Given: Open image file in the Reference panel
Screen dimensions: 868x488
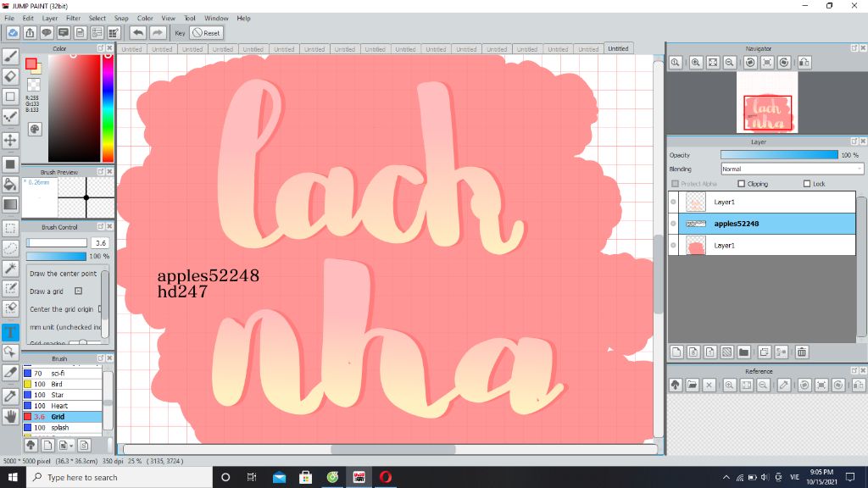Looking at the screenshot, I should [692, 385].
